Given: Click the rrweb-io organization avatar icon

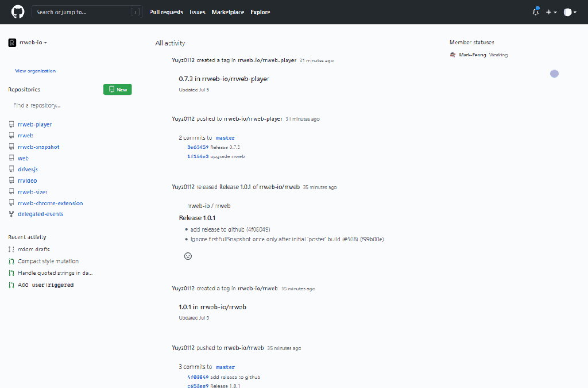Looking at the screenshot, I should pos(12,43).
